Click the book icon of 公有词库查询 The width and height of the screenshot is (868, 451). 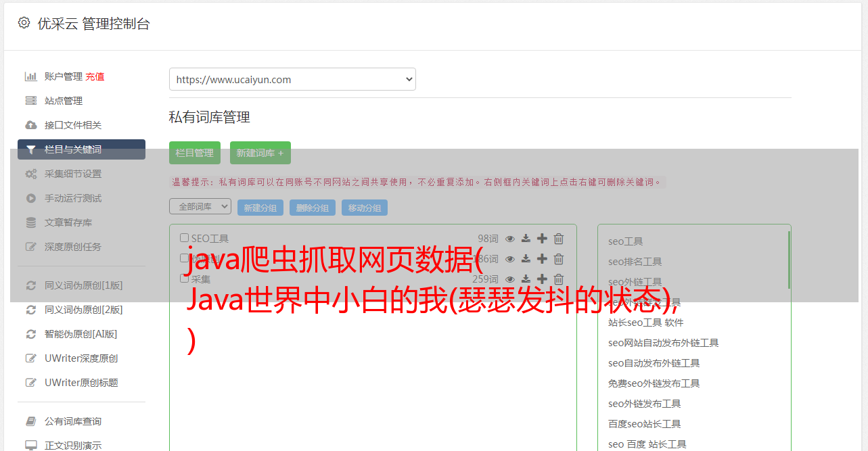[x=31, y=421]
